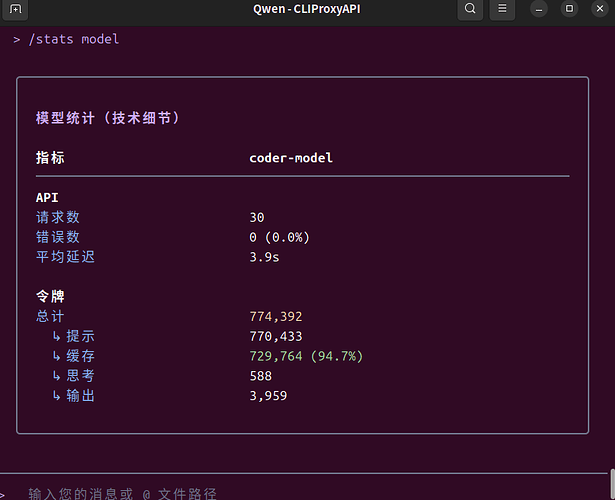Viewport: 615px width, 500px height.
Task: Click the prompt tokens value 770,433
Action: [x=276, y=336]
